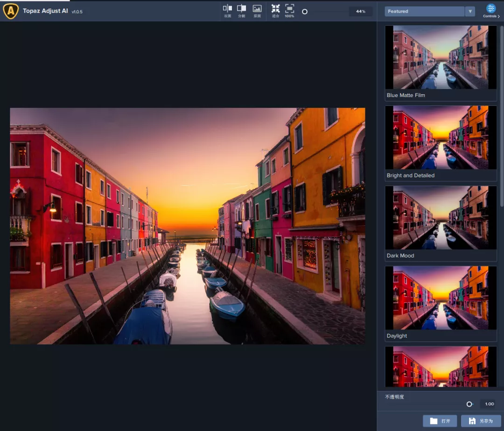The height and width of the screenshot is (431, 504).
Task: Switch to dual view (双图) mode
Action: point(227,10)
